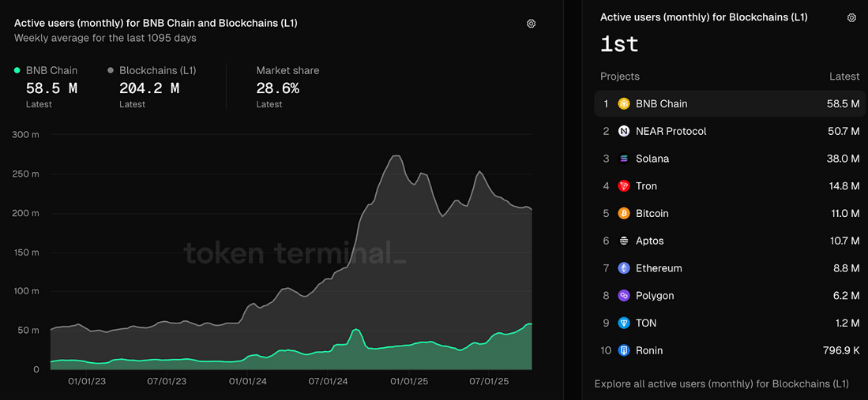
Task: Open chart settings gear for BNB Chain chart
Action: (x=531, y=24)
